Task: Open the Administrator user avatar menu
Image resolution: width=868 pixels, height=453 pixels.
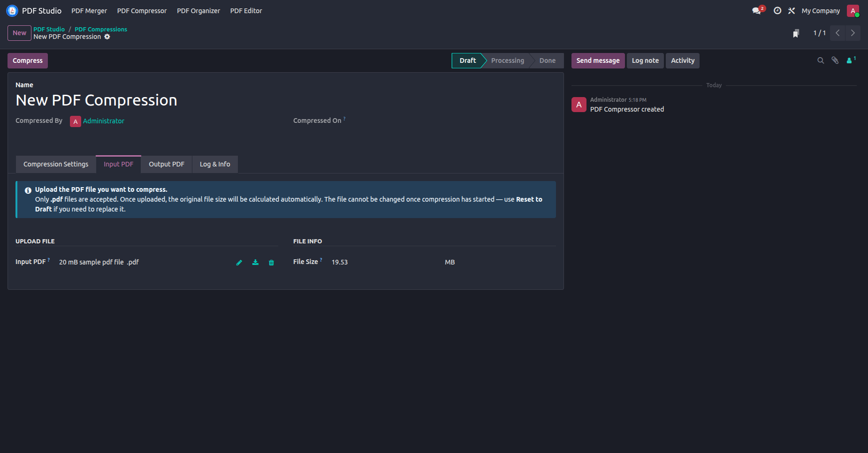Action: tap(853, 10)
